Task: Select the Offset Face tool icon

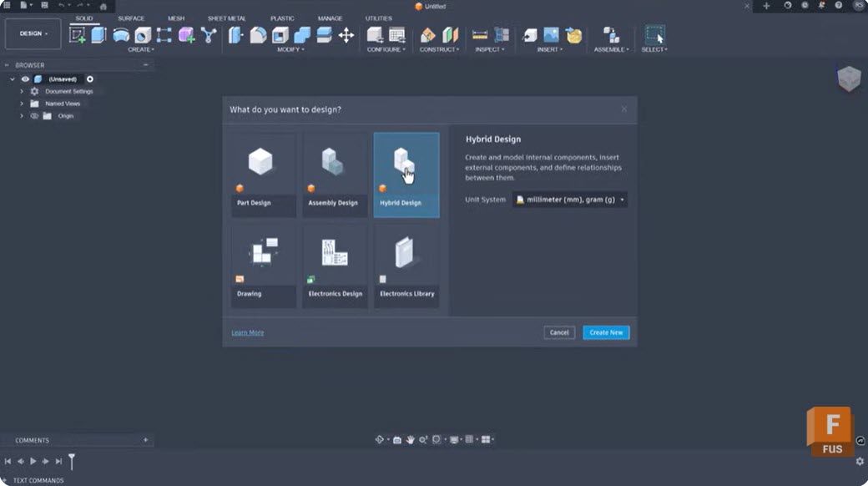Action: [x=324, y=35]
